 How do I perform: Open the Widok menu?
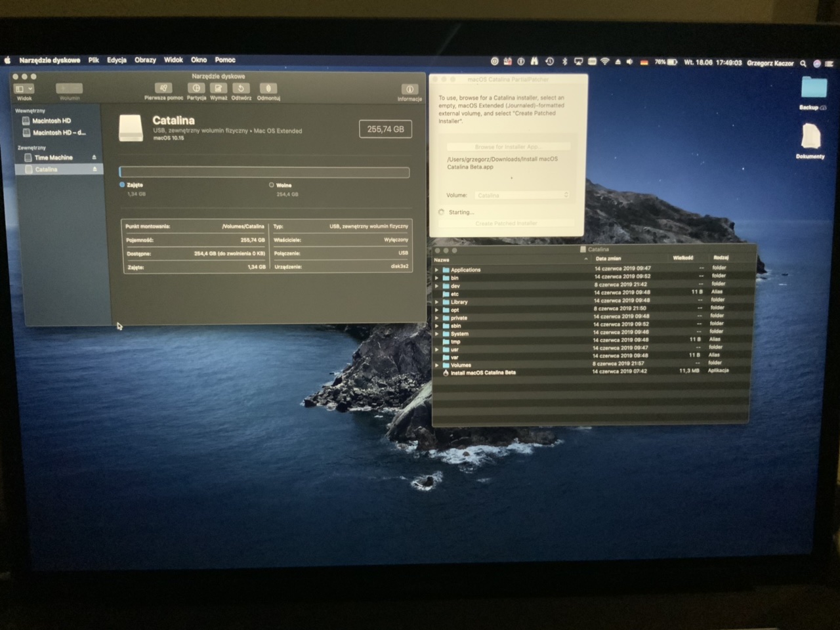(173, 60)
